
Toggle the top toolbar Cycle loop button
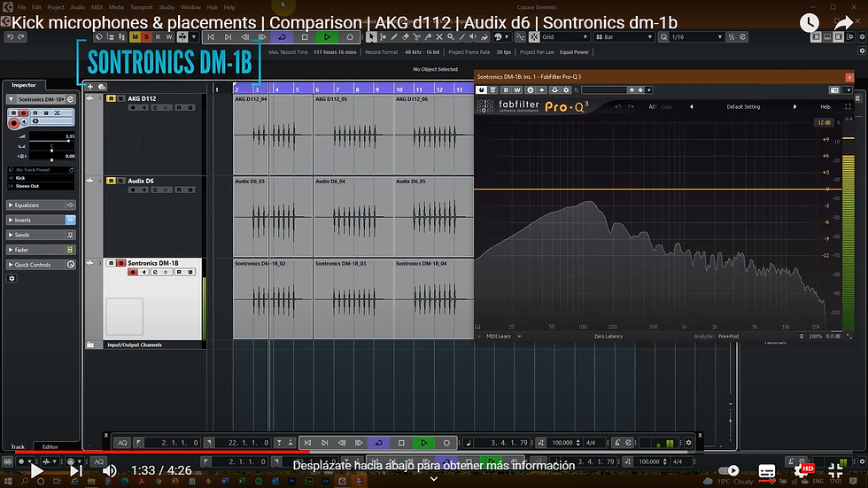[x=282, y=37]
